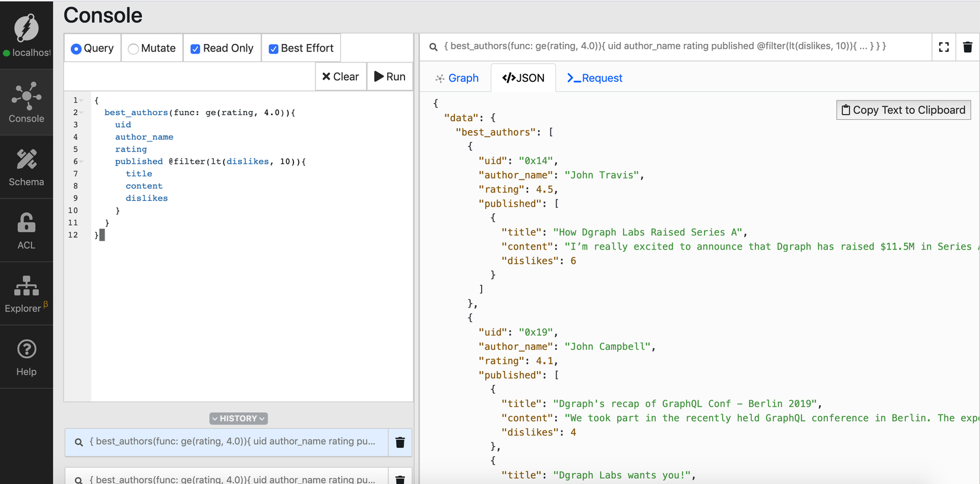Open the Help question mark section
This screenshot has width=980, height=484.
click(26, 357)
